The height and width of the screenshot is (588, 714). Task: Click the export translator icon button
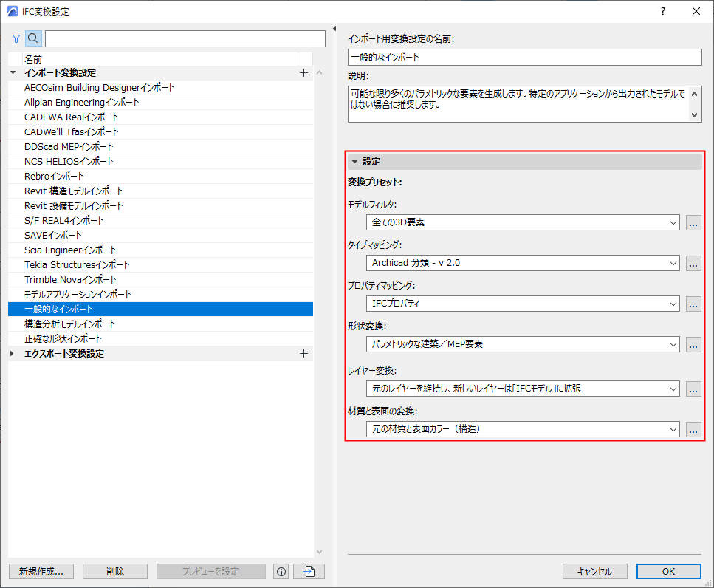pos(309,571)
